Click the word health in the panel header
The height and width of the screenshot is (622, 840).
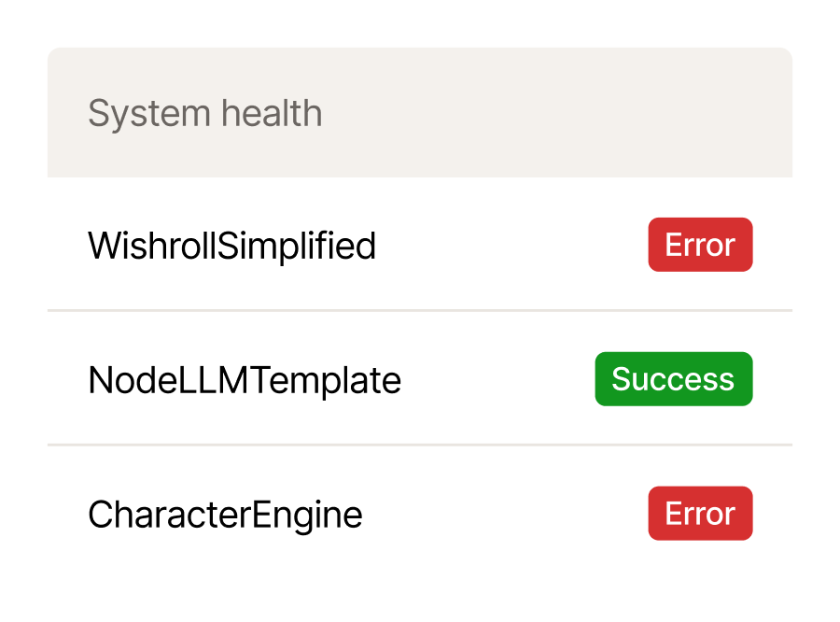(272, 113)
